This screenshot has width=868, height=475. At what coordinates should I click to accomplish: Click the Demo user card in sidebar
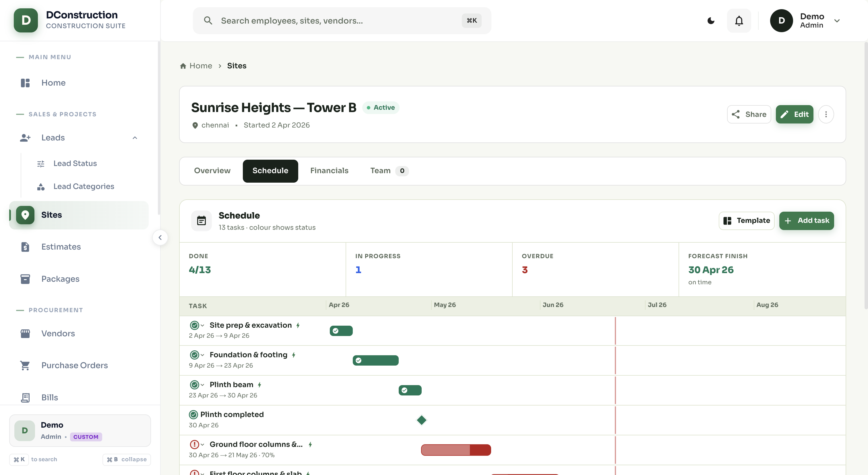pos(80,430)
